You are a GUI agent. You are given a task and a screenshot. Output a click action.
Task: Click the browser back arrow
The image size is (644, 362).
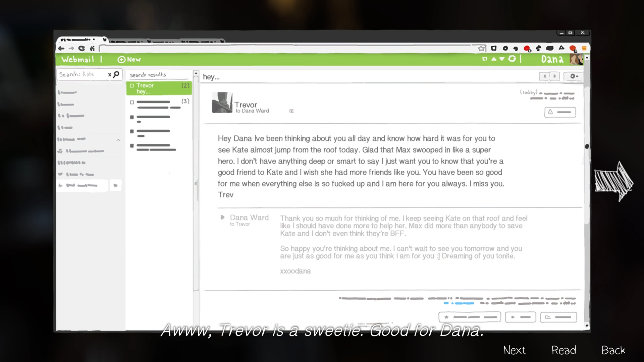61,49
